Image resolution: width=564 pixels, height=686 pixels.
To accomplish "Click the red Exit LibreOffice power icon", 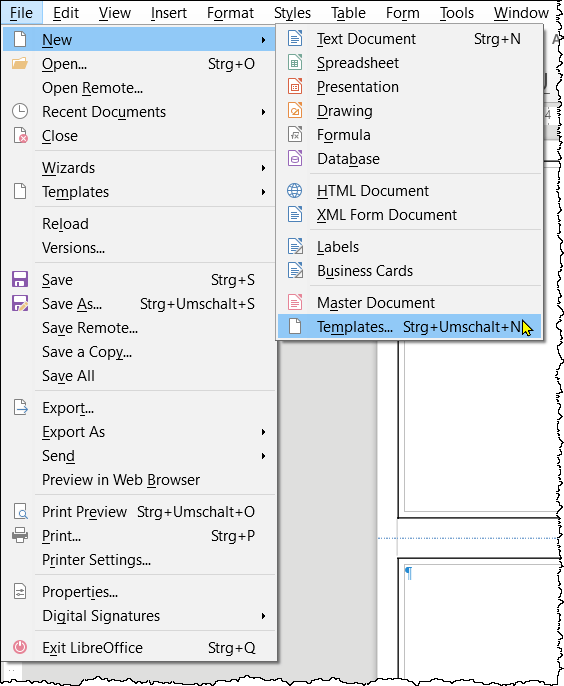I will (x=20, y=648).
